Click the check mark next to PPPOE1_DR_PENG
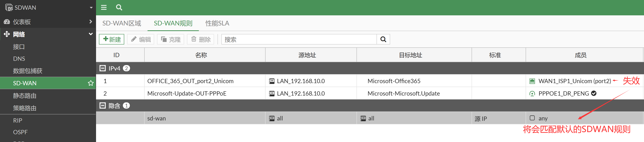 tap(594, 93)
